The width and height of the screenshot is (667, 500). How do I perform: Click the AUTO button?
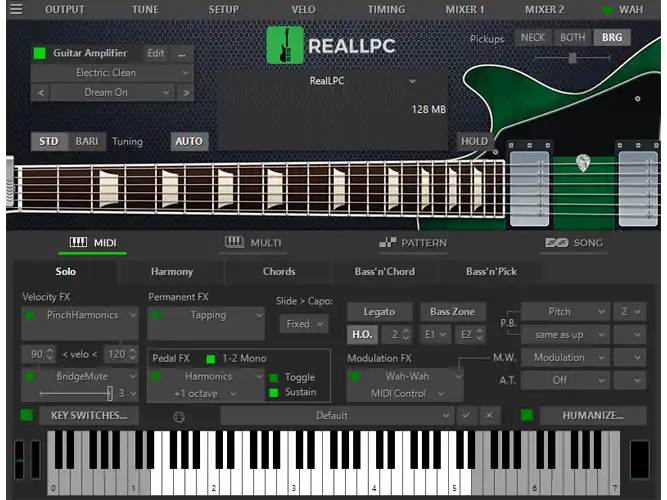189,141
